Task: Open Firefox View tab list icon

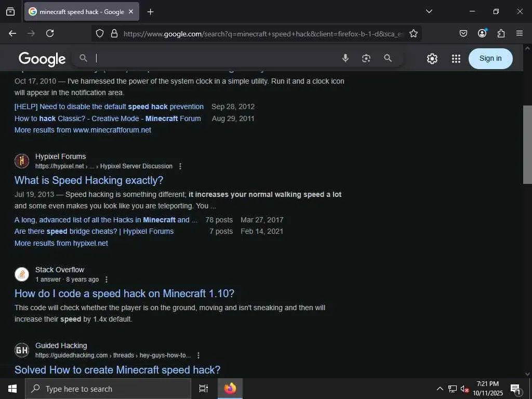Action: pos(10,11)
